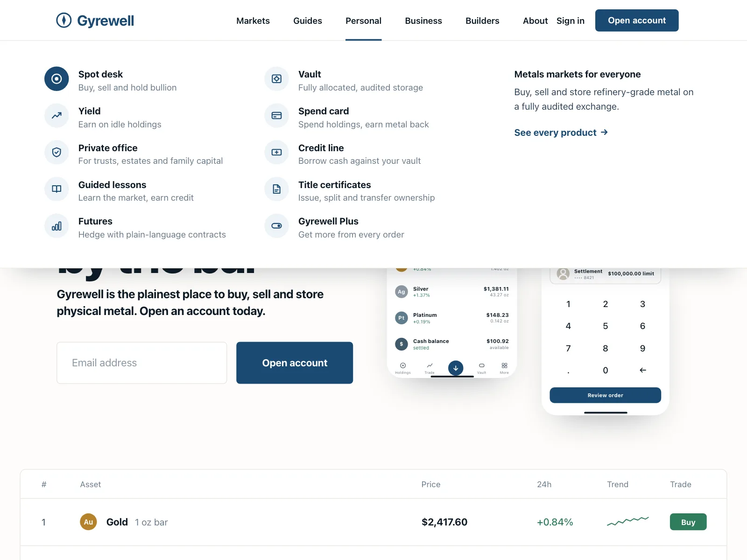Click the 24h column header
747x560 pixels.
(x=544, y=484)
